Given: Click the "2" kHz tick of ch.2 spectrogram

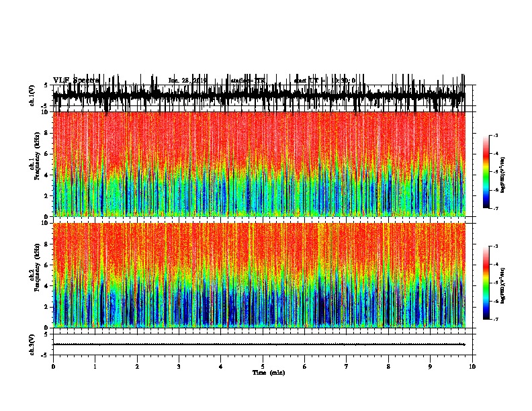Looking at the screenshot, I should point(47,306).
